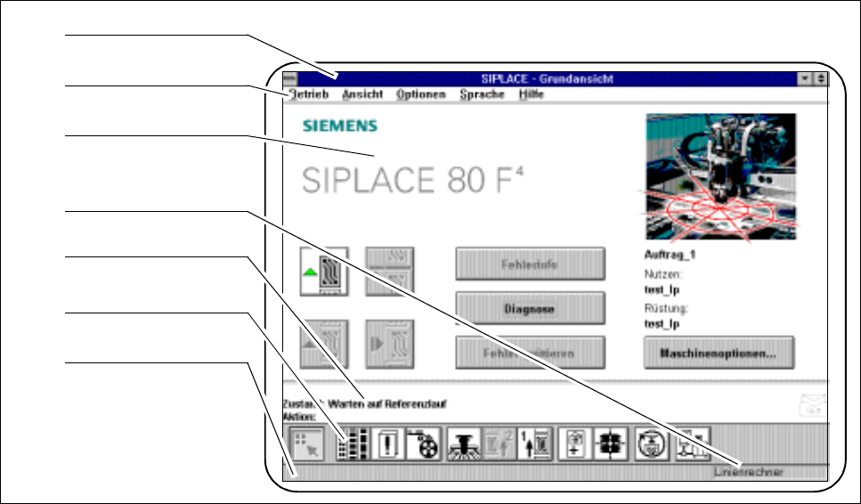This screenshot has height=504, width=861.
Task: Click the SIEMENS logo text
Action: [340, 126]
